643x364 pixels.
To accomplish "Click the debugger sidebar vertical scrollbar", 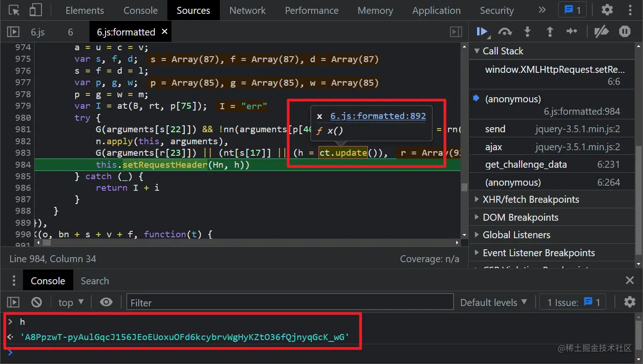I will point(638,200).
